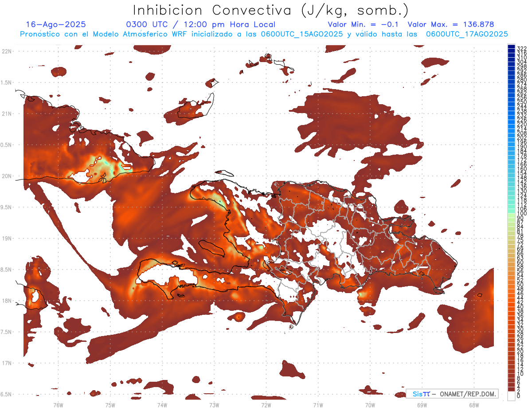Click the 'ONAMET/REP.DOM.' credit label
Image resolution: width=532 pixels, height=411 pixels.
(467, 394)
